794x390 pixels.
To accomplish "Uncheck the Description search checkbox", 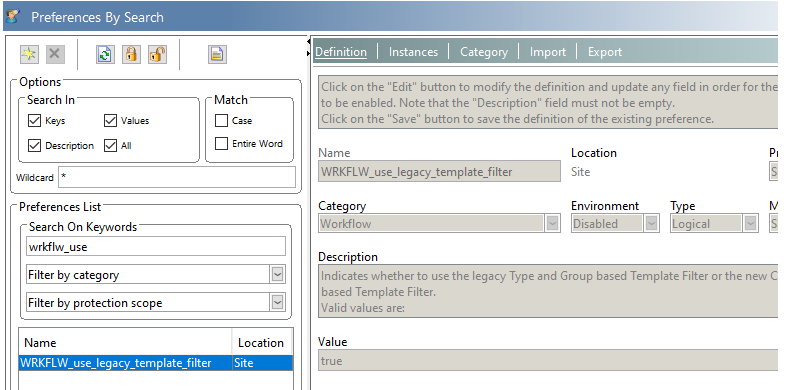I will click(x=34, y=146).
